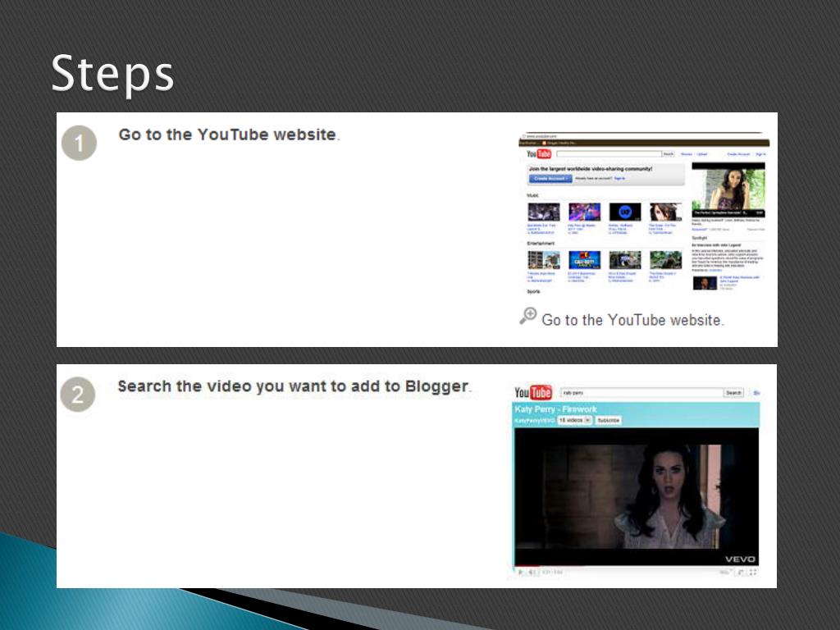Open the Entertainment thumbnail showing buildings
840x630 pixels.
[x=544, y=260]
